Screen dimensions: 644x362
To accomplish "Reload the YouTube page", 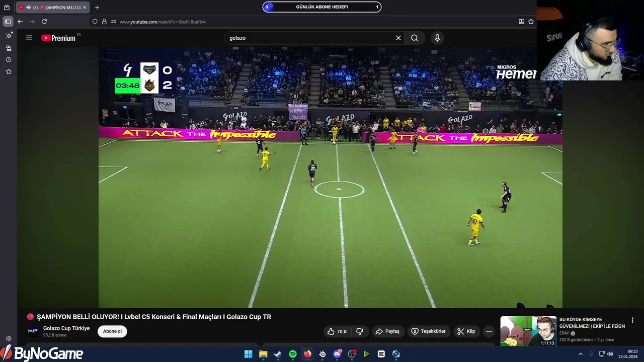I will tap(44, 22).
